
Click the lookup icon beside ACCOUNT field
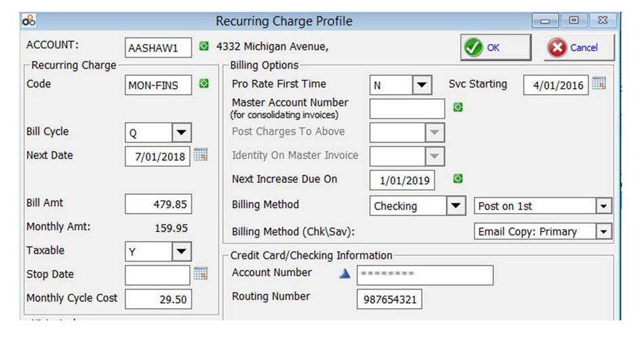pos(203,47)
